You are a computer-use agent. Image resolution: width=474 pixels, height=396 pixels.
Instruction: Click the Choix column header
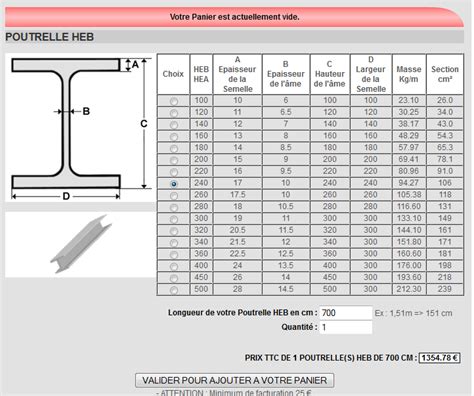(x=173, y=74)
